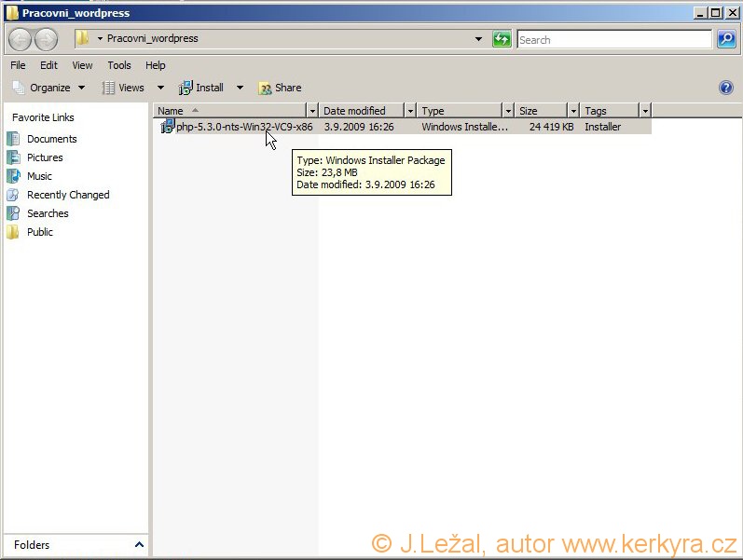Click the green Refresh icon
Image resolution: width=743 pixels, height=560 pixels.
(502, 39)
